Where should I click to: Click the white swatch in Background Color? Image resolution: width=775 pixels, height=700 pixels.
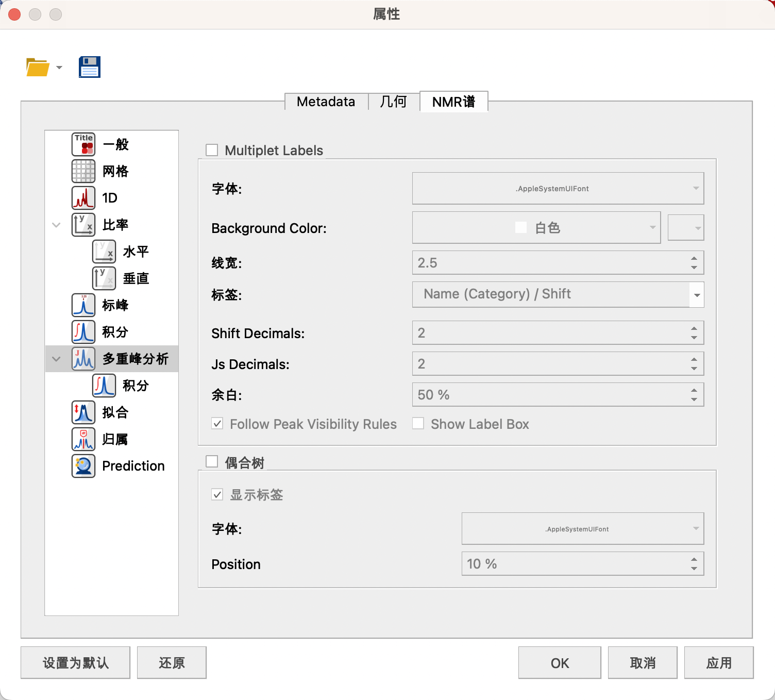point(521,227)
